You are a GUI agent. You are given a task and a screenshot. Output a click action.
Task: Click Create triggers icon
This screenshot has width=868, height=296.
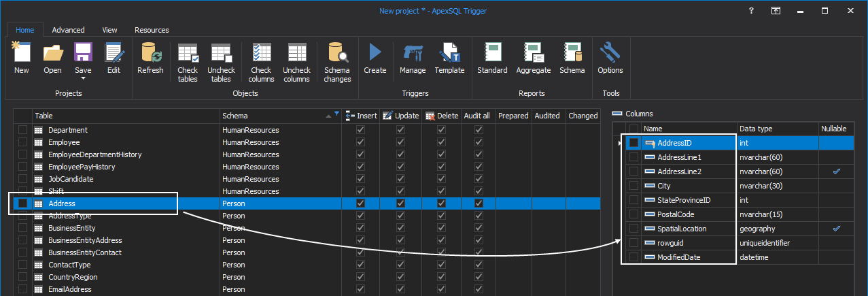pos(375,52)
